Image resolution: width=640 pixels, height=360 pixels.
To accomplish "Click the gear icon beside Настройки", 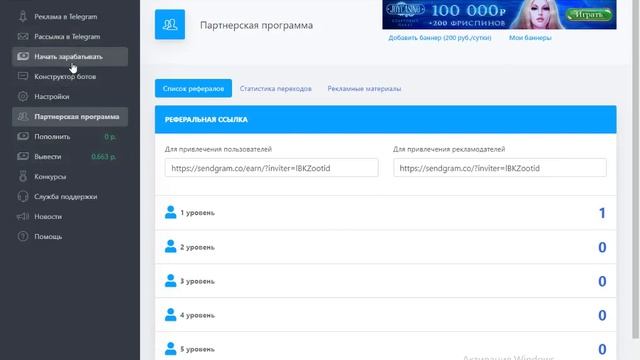I will click(23, 96).
